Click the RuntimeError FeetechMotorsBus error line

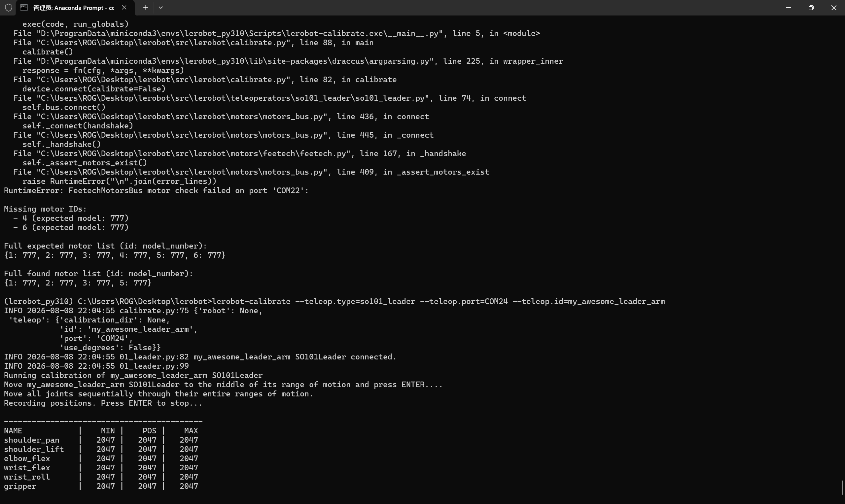[x=156, y=190]
